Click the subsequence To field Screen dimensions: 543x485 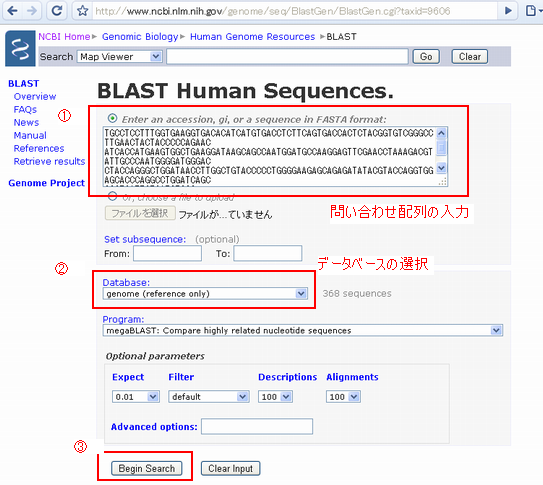[x=268, y=253]
